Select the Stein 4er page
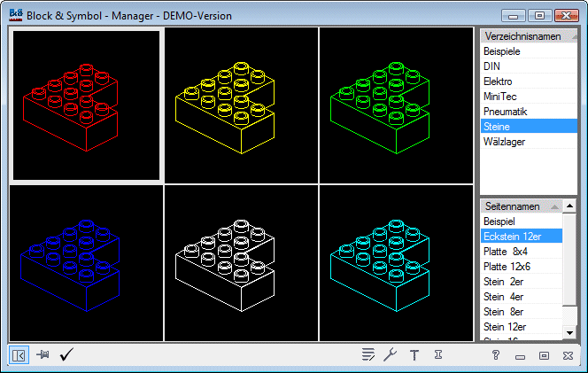Image resolution: width=588 pixels, height=373 pixels. pos(522,297)
